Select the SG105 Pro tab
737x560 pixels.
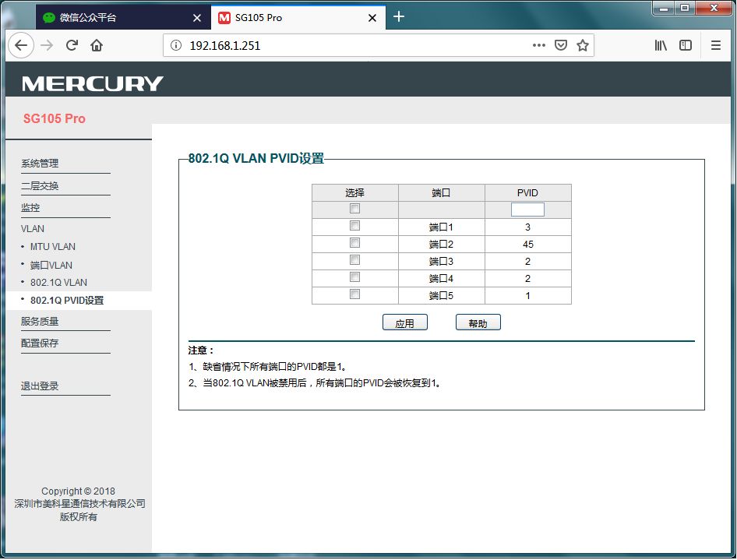click(298, 17)
